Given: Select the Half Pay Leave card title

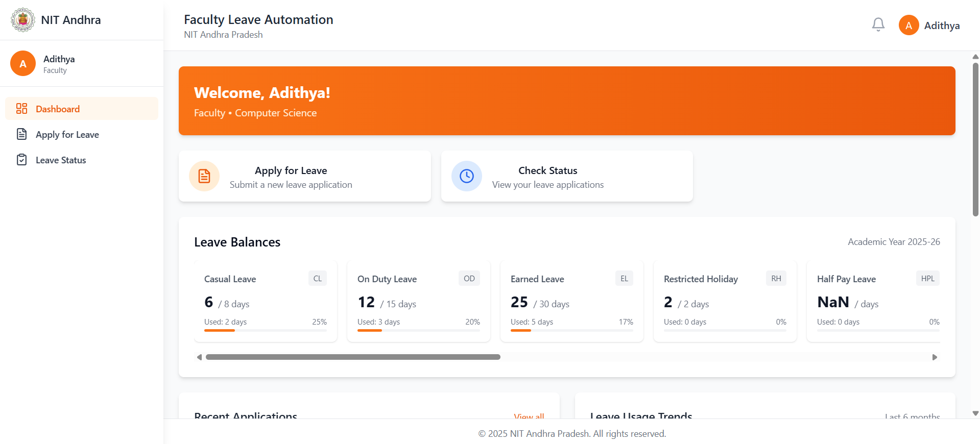Looking at the screenshot, I should coord(846,279).
